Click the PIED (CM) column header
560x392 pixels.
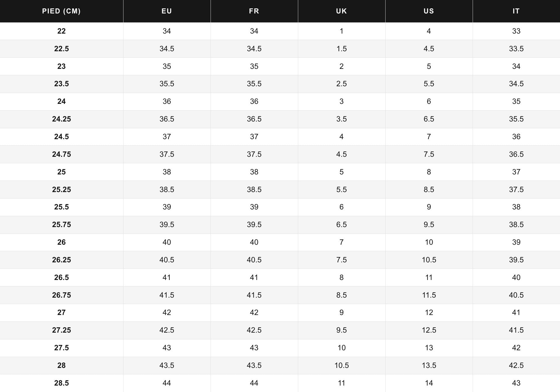(x=61, y=11)
